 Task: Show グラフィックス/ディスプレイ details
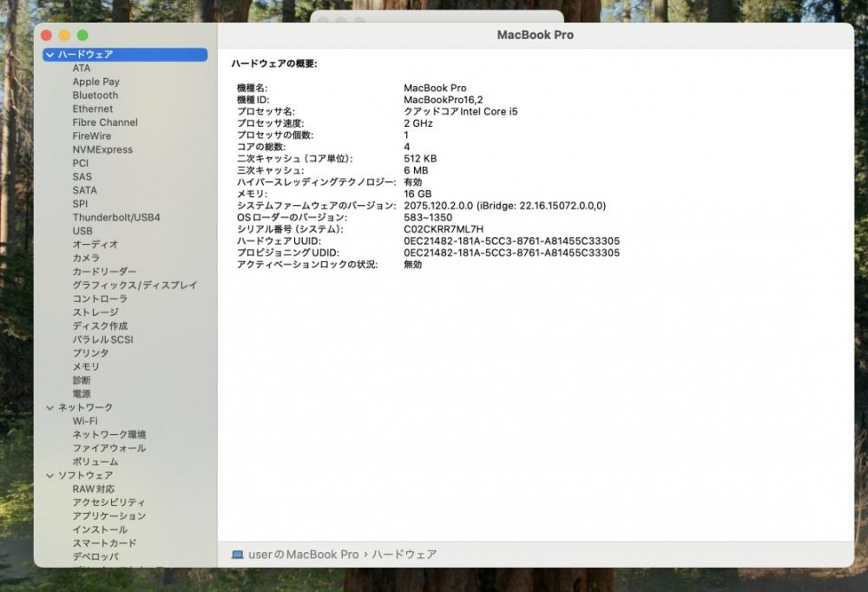135,286
